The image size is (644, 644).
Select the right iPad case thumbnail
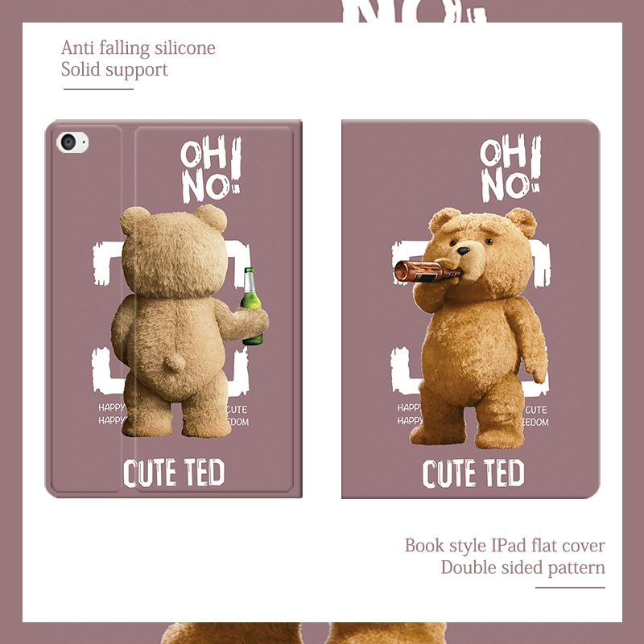(x=471, y=309)
